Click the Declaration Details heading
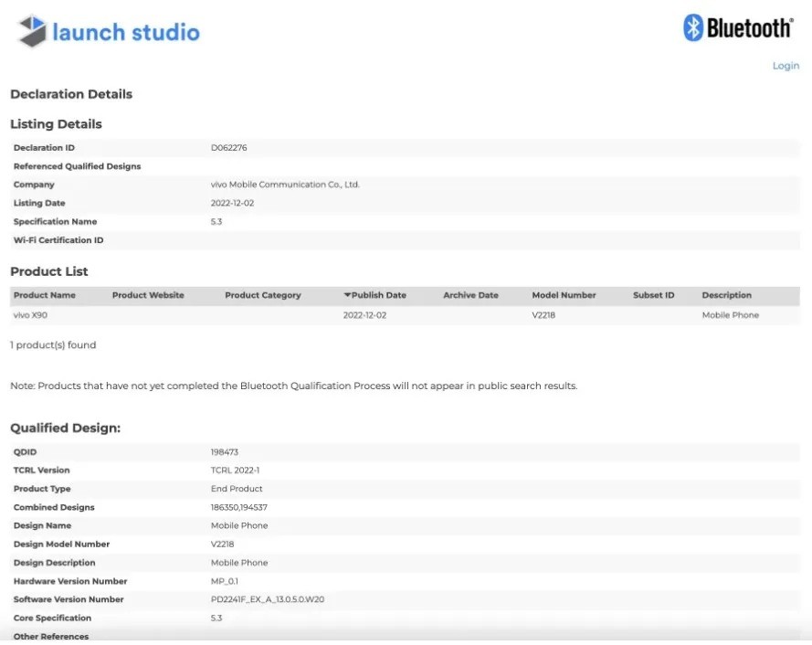The height and width of the screenshot is (645, 812). click(71, 94)
